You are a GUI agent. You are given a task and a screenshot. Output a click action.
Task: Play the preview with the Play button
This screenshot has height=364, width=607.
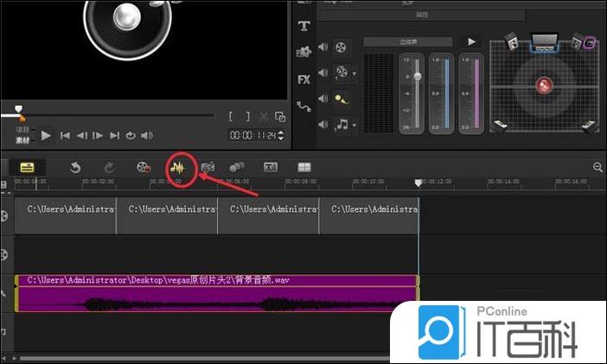46,136
